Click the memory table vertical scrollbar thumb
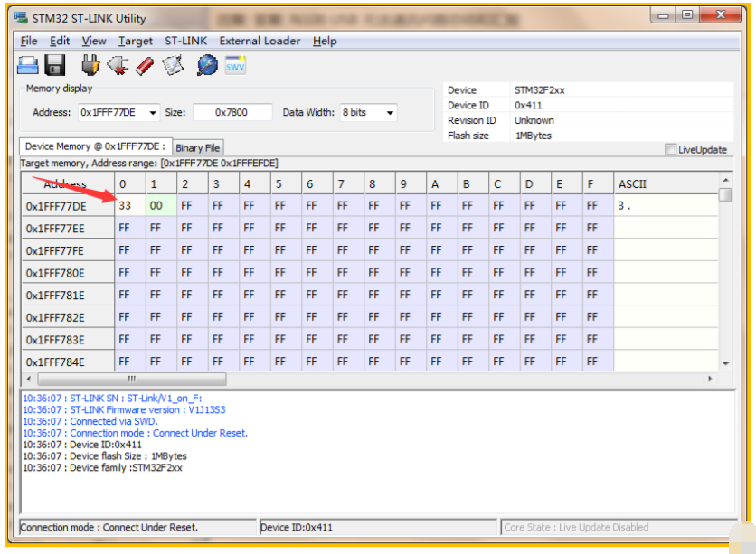 click(x=725, y=195)
